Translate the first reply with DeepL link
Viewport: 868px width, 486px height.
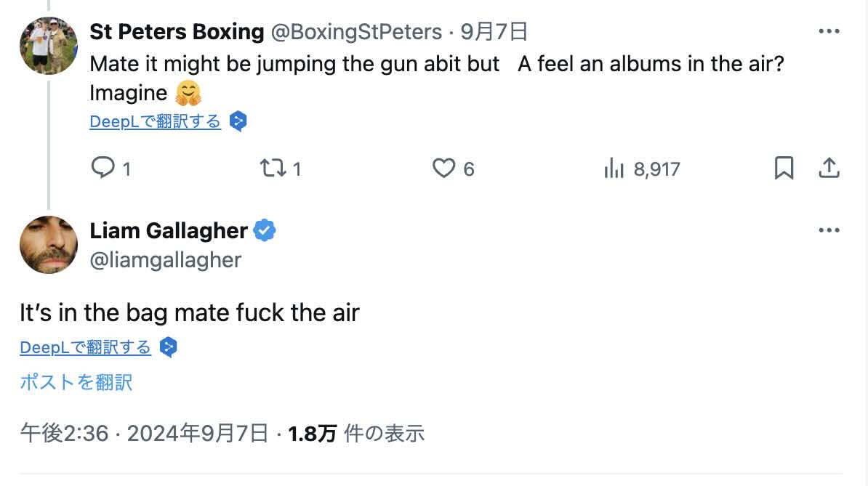pyautogui.click(x=155, y=121)
